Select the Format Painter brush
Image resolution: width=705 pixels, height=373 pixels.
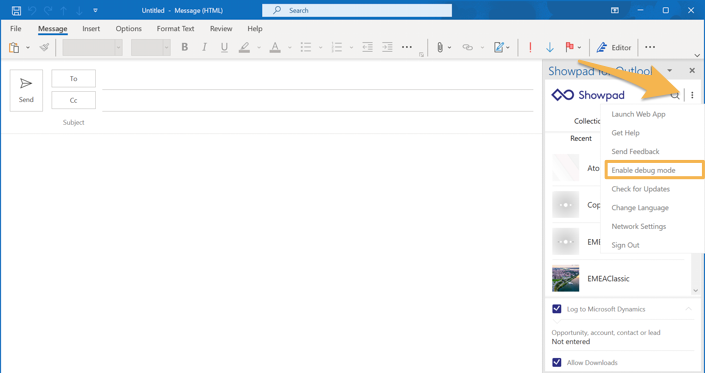pyautogui.click(x=44, y=47)
